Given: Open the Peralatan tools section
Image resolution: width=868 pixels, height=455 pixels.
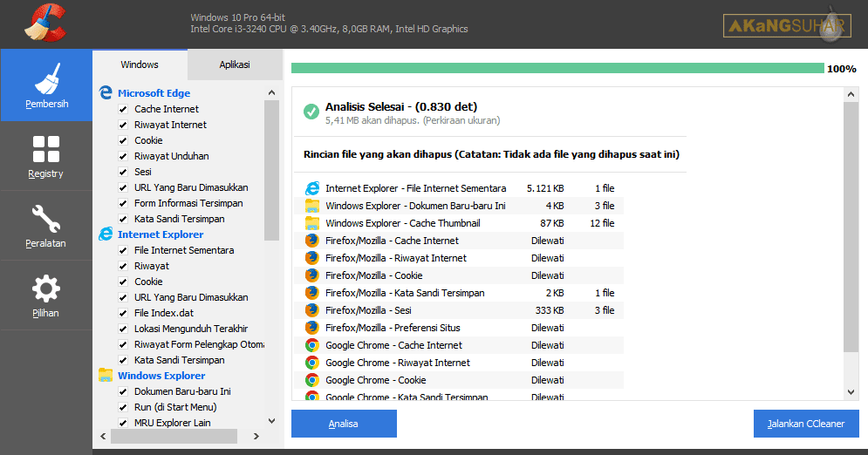Looking at the screenshot, I should tap(46, 226).
